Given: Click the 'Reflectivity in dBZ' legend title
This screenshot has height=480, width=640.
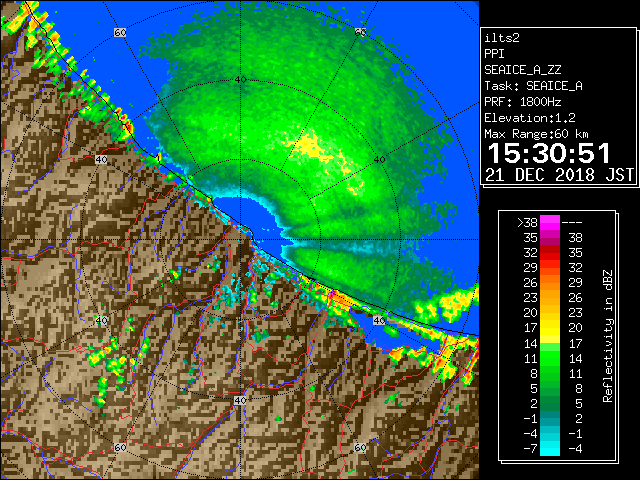Looking at the screenshot, I should coord(608,336).
